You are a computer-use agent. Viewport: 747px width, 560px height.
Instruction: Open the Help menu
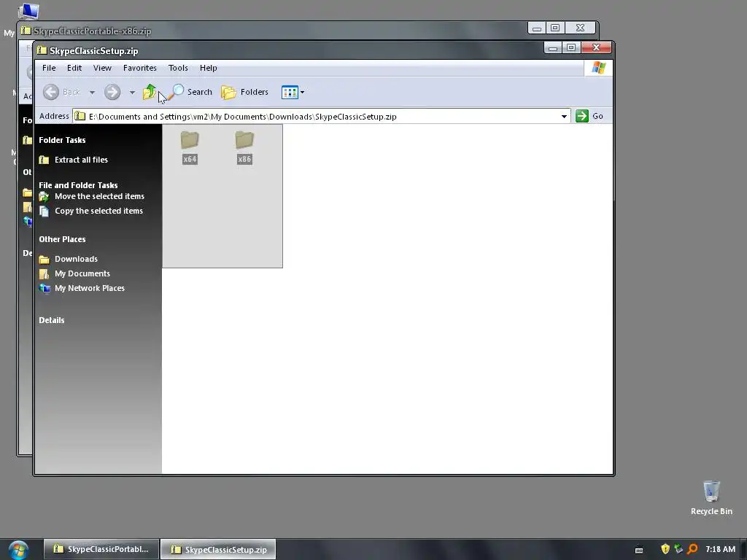coord(208,68)
